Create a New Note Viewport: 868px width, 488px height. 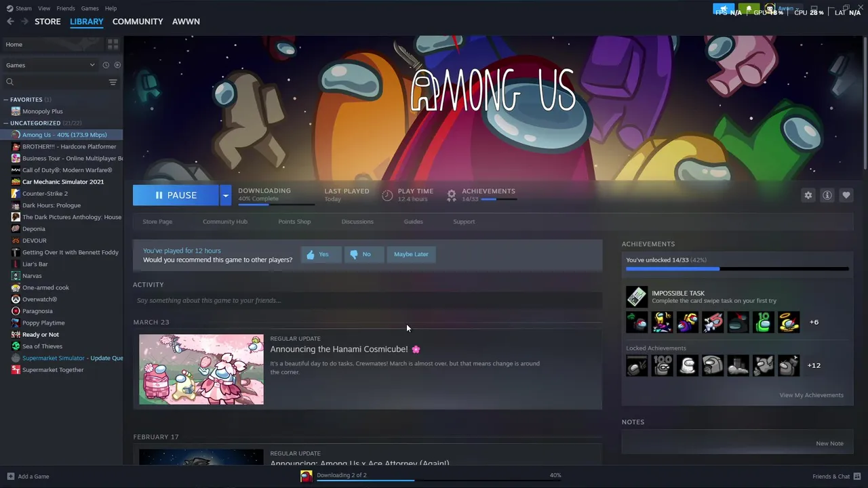[829, 443]
